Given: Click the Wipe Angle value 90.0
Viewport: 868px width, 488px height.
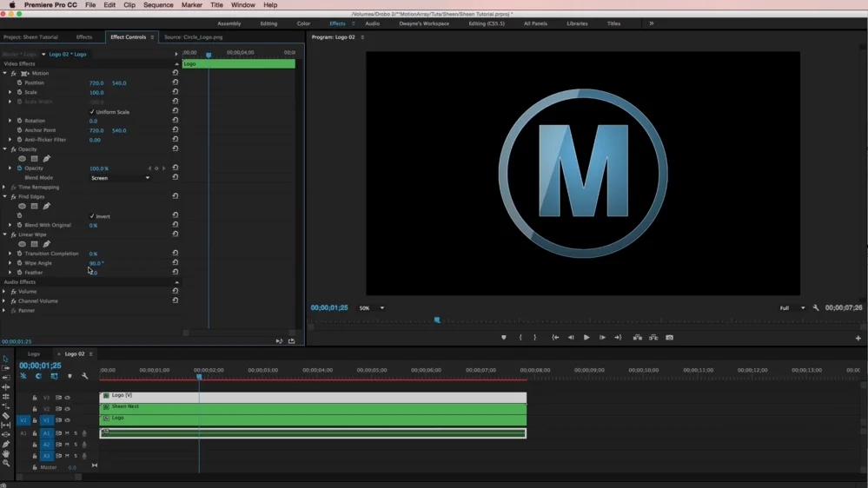Looking at the screenshot, I should tap(96, 263).
